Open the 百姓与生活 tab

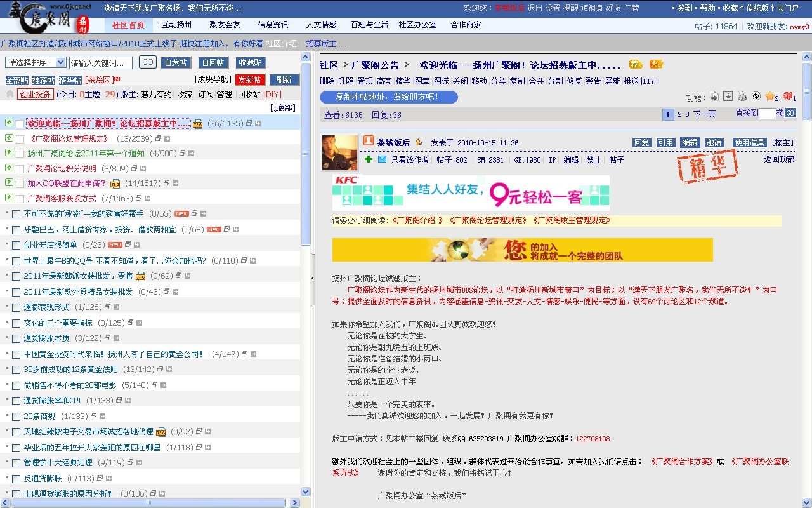pos(369,25)
